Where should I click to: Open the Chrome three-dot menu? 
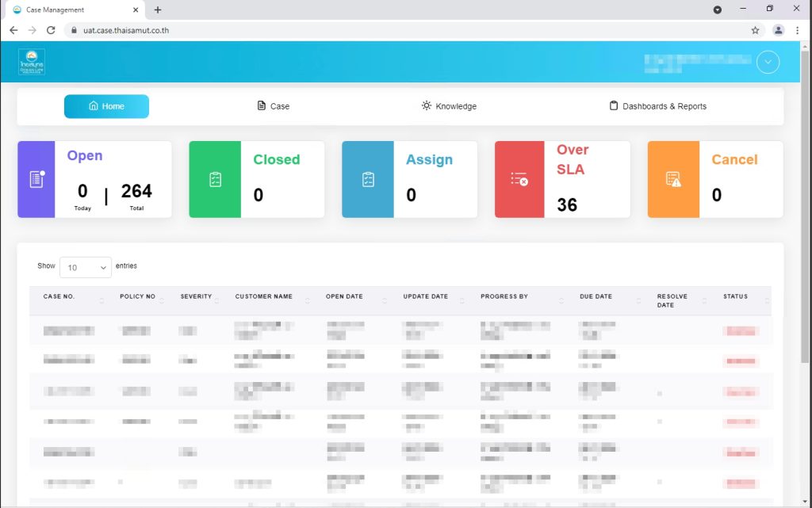[x=798, y=30]
